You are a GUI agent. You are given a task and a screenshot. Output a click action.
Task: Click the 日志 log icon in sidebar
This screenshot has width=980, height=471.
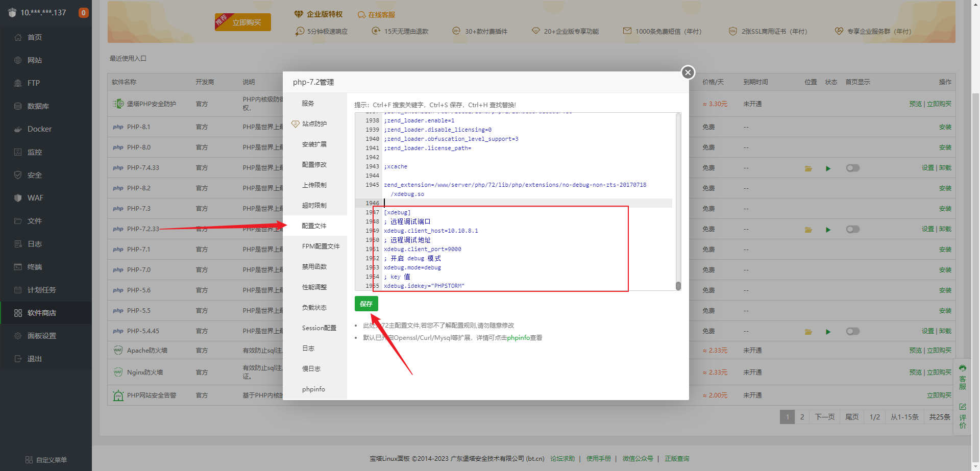point(18,244)
